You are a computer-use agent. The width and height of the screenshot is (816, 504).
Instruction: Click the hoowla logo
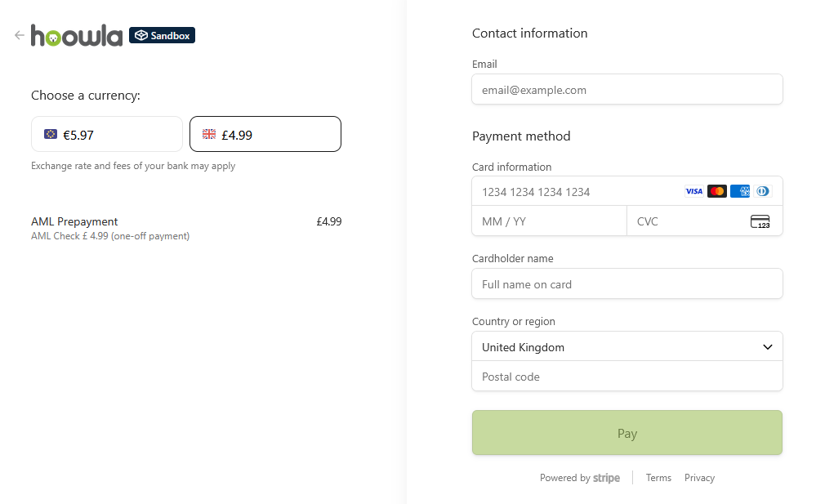click(77, 35)
